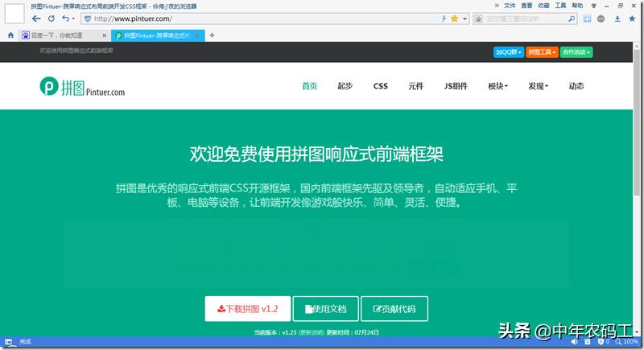Image resolution: width=644 pixels, height=350 pixels.
Task: Click the search engine paw icon
Action: tap(479, 19)
